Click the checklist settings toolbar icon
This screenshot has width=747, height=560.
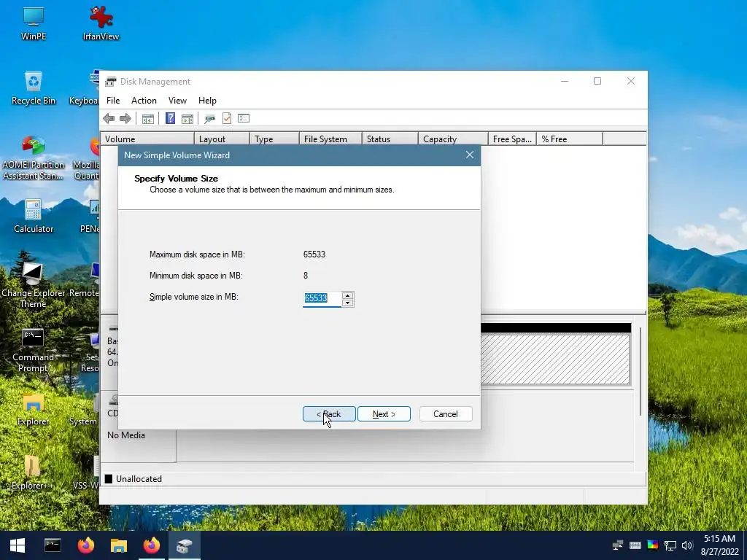click(244, 118)
